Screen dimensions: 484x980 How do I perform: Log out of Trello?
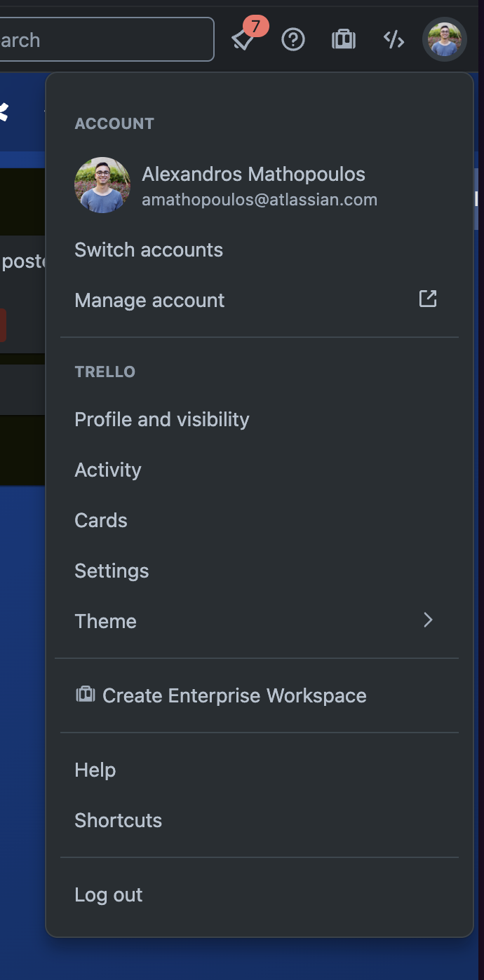click(x=108, y=894)
